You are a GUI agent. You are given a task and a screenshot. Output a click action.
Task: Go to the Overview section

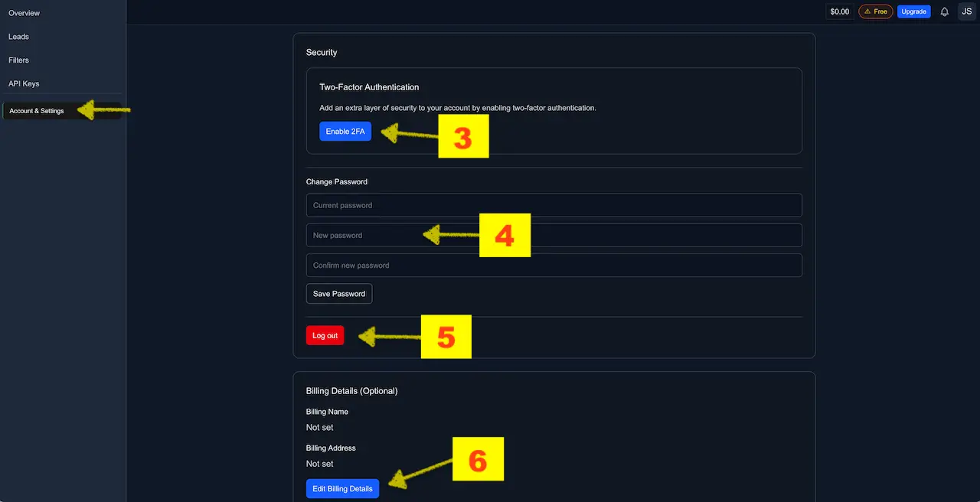tap(24, 12)
